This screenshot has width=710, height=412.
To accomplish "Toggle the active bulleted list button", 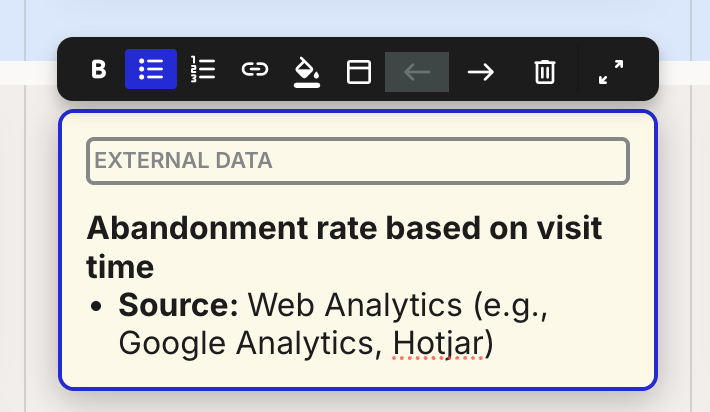I will [151, 70].
